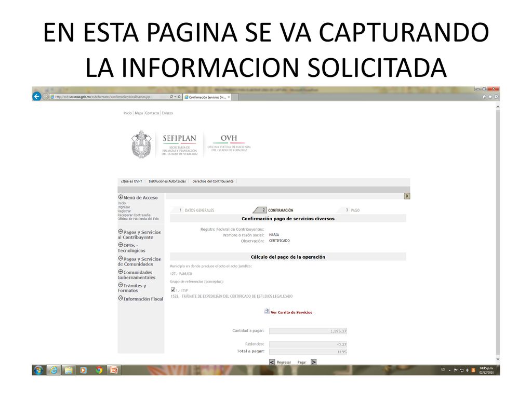Open Favorites star icon in browser
Screen dimensions: 532x399
490,97
